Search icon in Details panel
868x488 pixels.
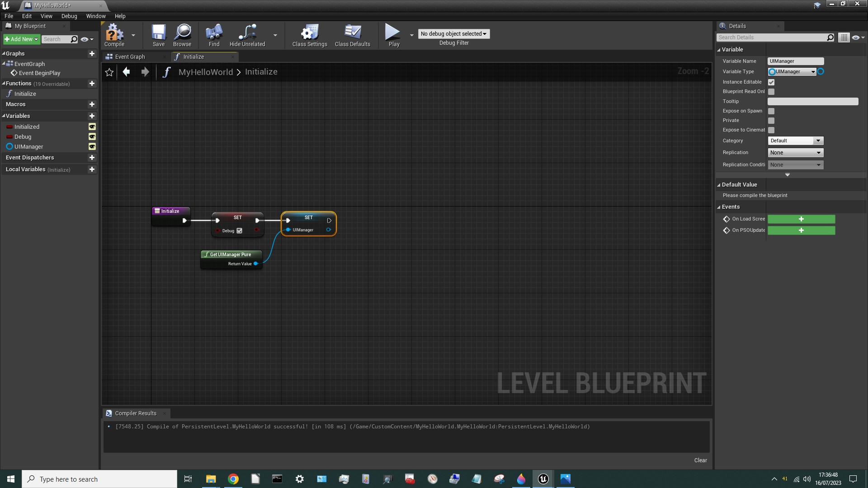pos(830,38)
